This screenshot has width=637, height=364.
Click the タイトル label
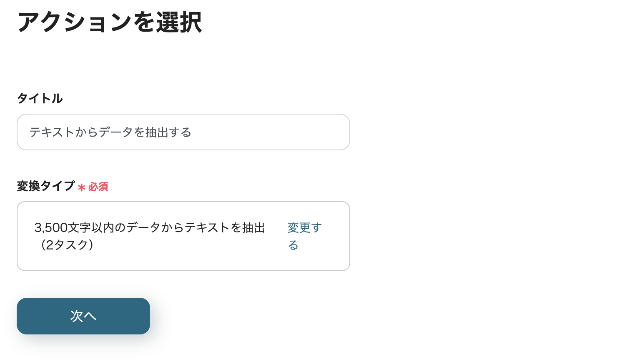[x=40, y=99]
